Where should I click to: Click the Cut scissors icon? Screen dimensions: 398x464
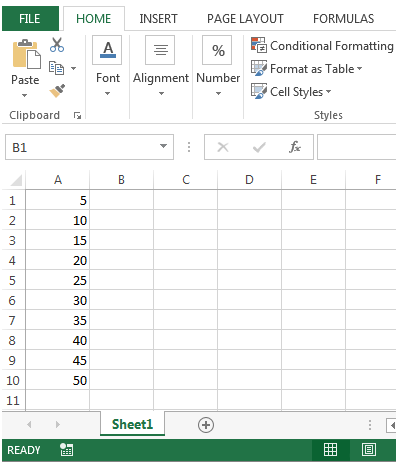[x=57, y=45]
